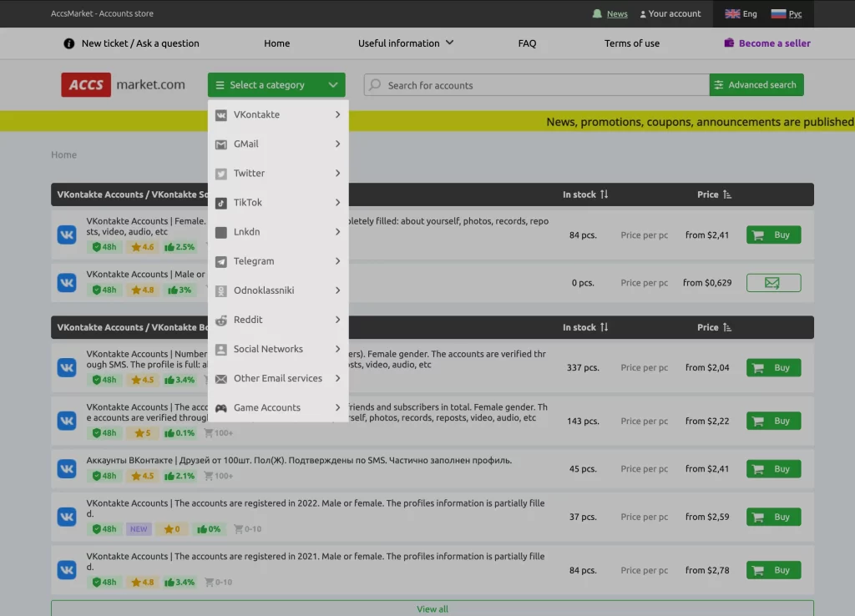
Task: Click the news bell icon
Action: tap(597, 14)
